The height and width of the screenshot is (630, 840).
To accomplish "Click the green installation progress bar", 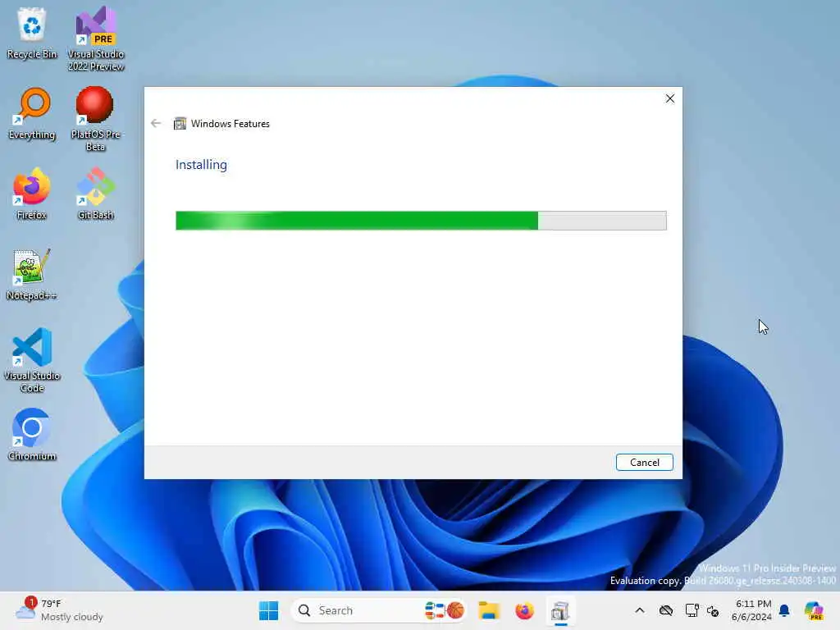I will tap(421, 221).
